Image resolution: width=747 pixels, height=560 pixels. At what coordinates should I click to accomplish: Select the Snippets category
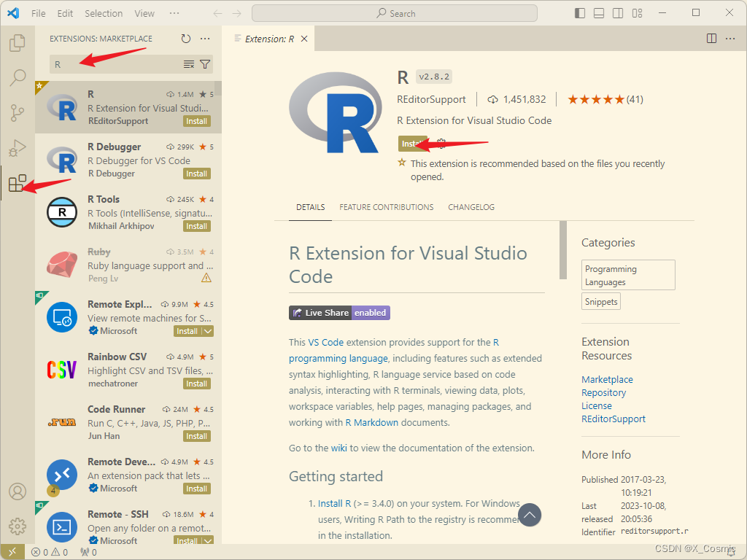pos(601,301)
